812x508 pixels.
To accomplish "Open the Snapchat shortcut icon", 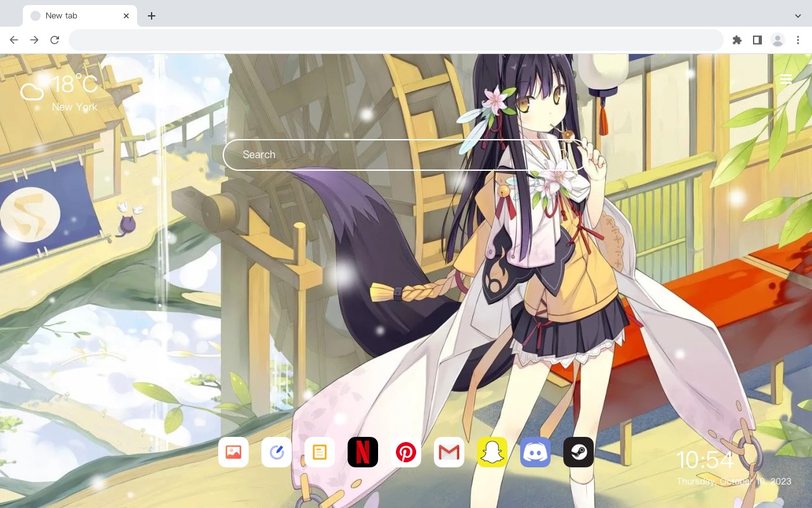I will point(492,452).
